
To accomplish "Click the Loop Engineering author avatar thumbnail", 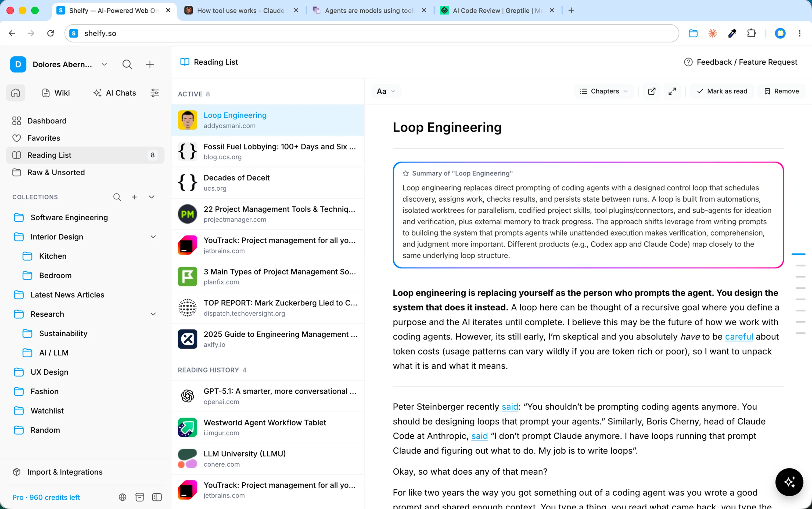I will pos(187,120).
